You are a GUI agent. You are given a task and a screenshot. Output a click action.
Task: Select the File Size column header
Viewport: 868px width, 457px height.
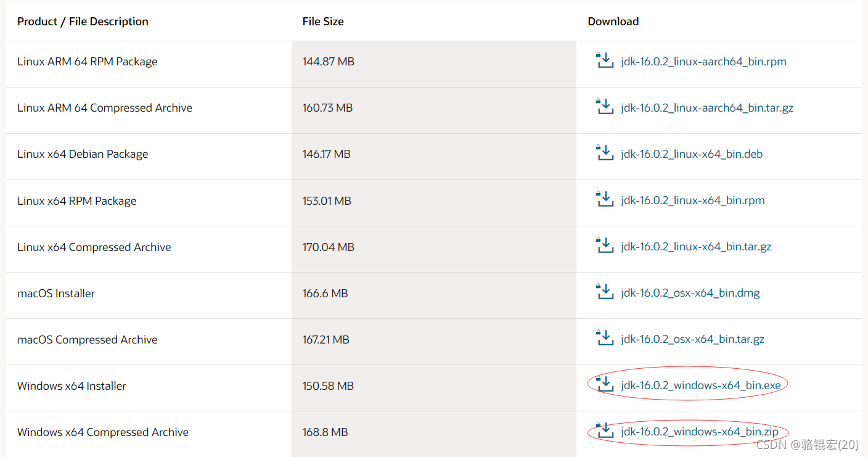click(x=323, y=22)
